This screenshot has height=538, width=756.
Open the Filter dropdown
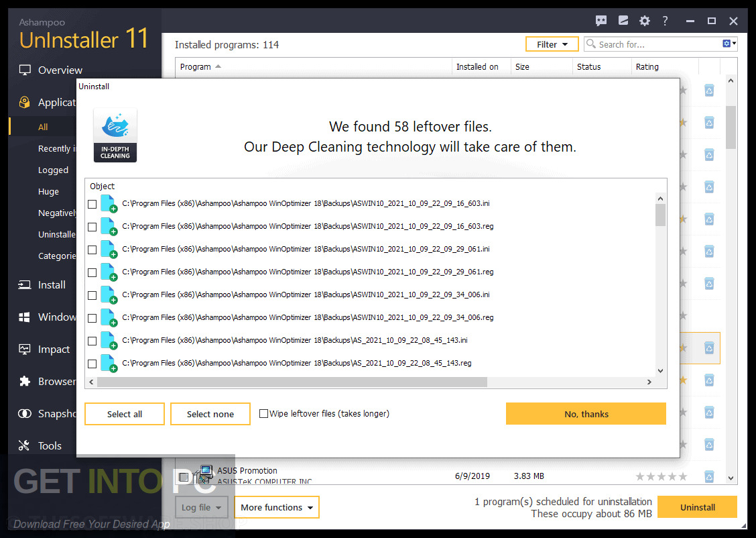[x=552, y=44]
